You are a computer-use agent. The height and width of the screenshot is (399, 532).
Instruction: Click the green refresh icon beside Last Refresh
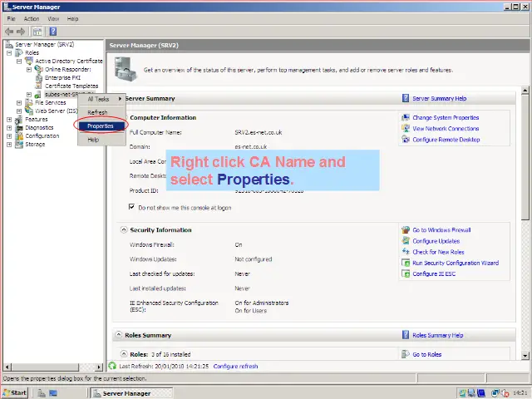click(x=112, y=366)
